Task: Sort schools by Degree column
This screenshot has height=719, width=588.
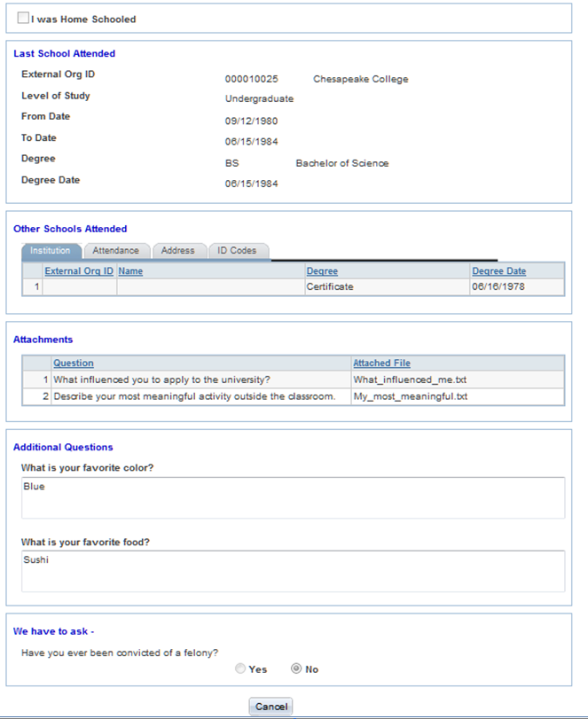Action: click(322, 271)
